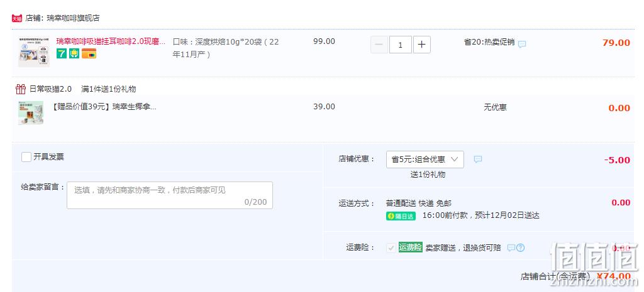This screenshot has width=644, height=292.
Task: Toggle the 运费险 shipping insurance checkbox
Action: [x=391, y=247]
